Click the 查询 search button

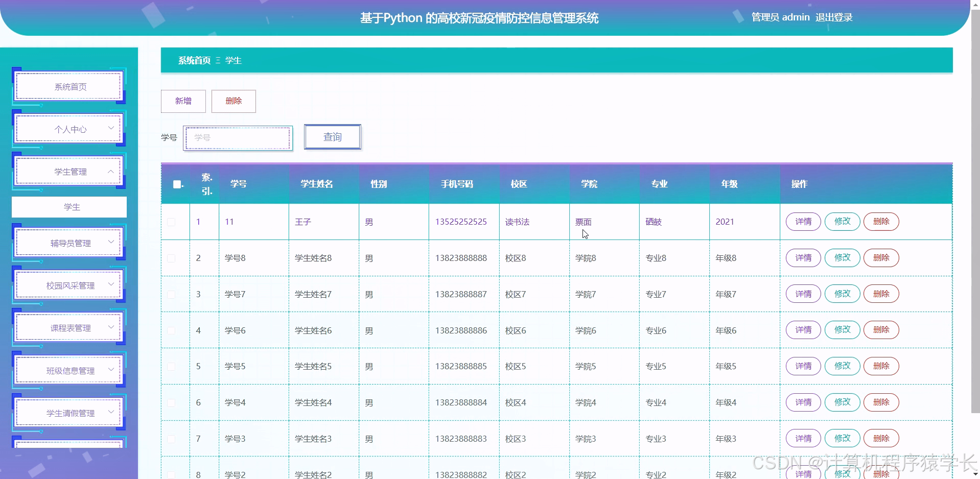(x=333, y=137)
